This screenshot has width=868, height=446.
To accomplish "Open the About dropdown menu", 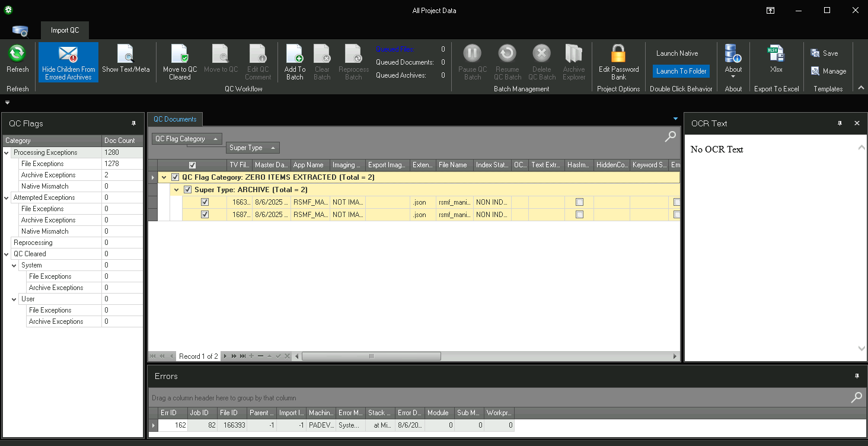I will pos(733,76).
